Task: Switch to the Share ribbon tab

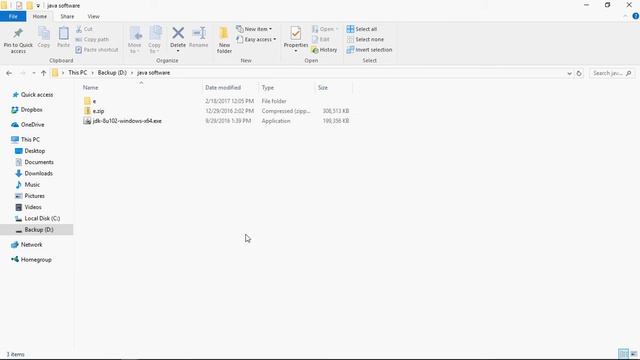Action: 67,16
